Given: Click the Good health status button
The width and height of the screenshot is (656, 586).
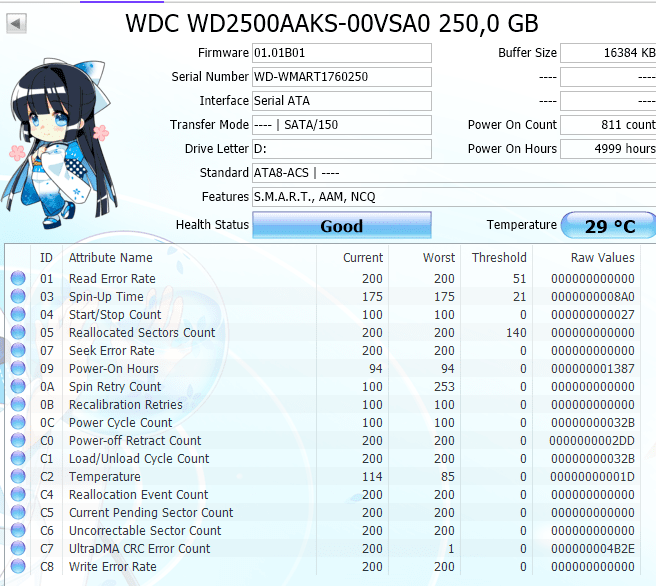Looking at the screenshot, I should point(342,225).
